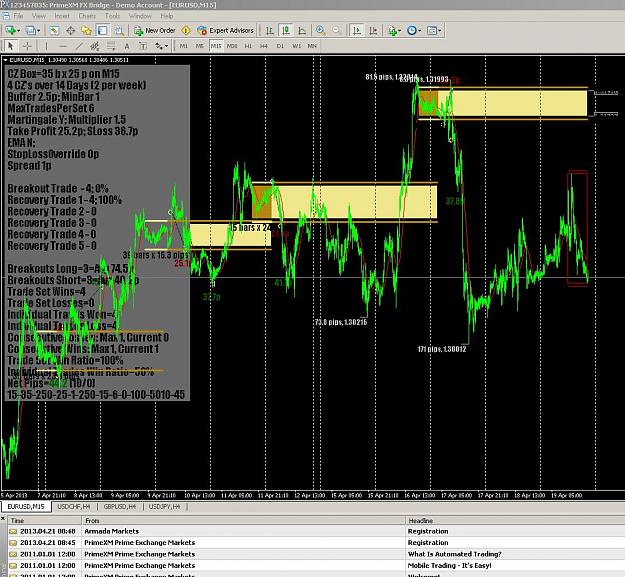The image size is (625, 577).
Task: Open the Insert menu
Action: [x=62, y=16]
